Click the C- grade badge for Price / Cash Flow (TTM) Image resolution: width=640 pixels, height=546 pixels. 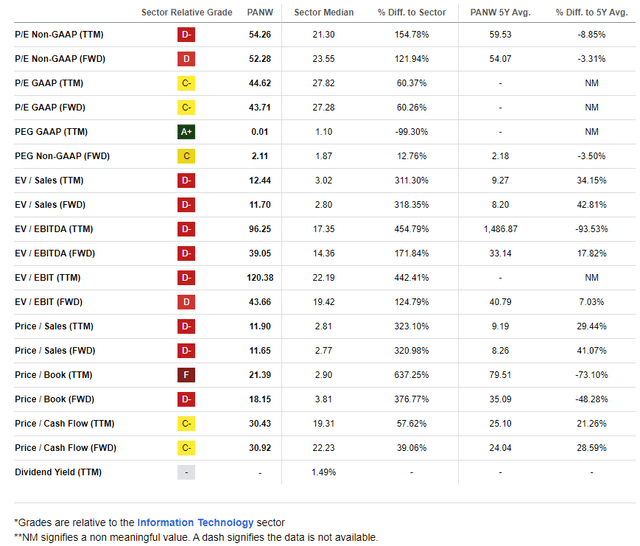tap(186, 424)
